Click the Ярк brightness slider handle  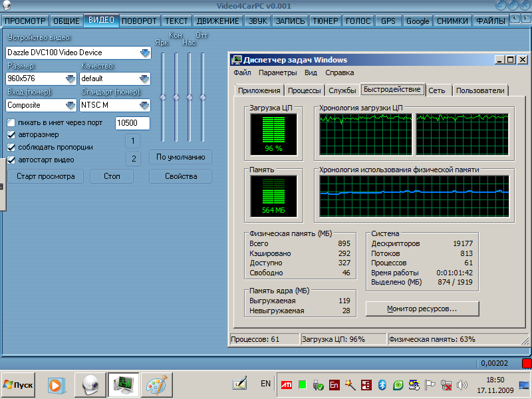164,97
